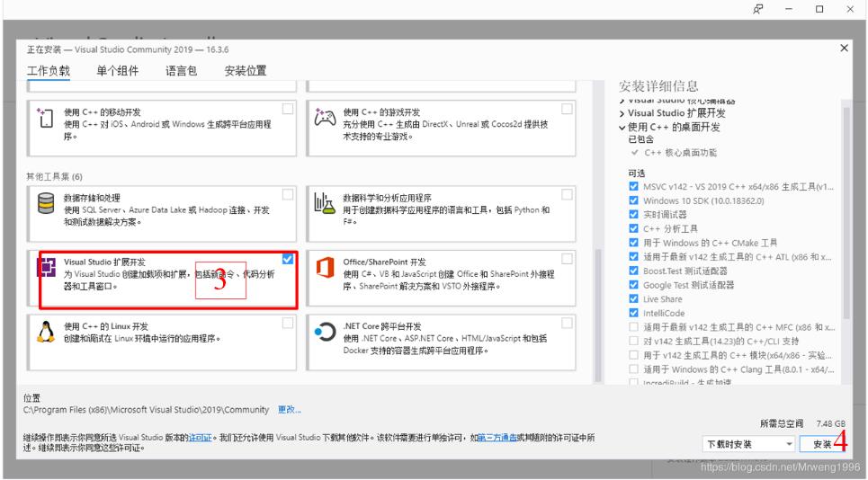Check the data storage and processing workload
Screen dimensions: 868x480
288,195
